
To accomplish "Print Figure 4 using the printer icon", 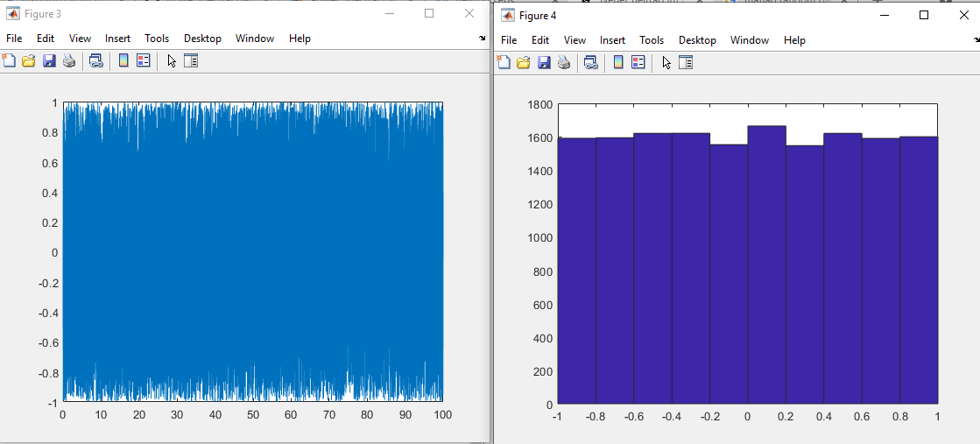I will coord(564,62).
